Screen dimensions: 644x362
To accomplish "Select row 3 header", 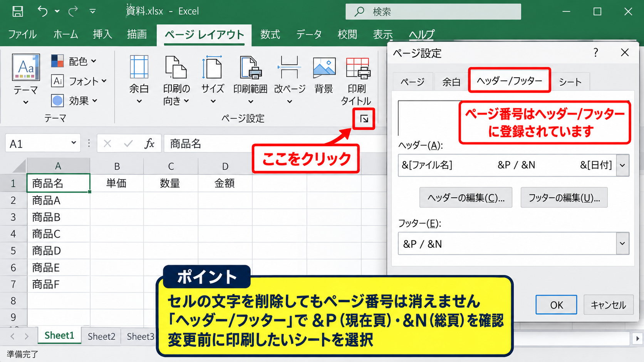I will point(13,217).
